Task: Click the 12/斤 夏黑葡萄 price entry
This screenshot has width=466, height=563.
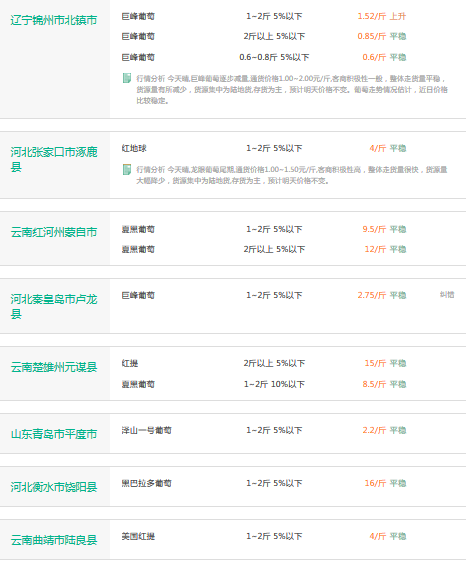Action: (385, 249)
